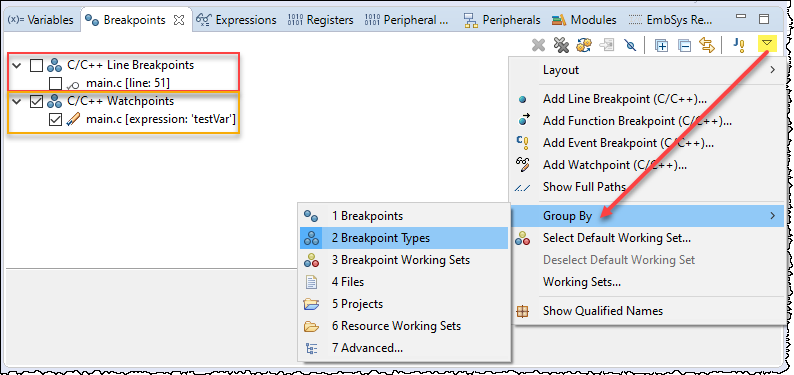The image size is (794, 375).
Task: Open the Group By submenu
Action: [646, 216]
